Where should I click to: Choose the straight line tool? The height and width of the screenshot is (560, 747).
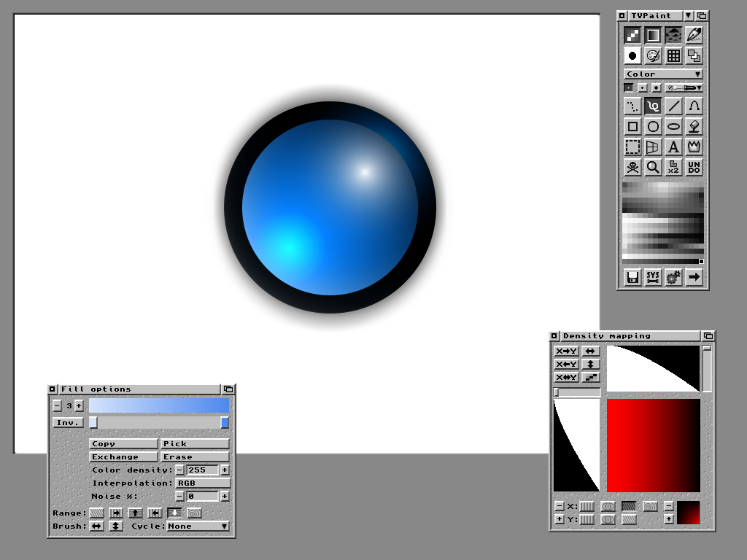click(x=673, y=106)
